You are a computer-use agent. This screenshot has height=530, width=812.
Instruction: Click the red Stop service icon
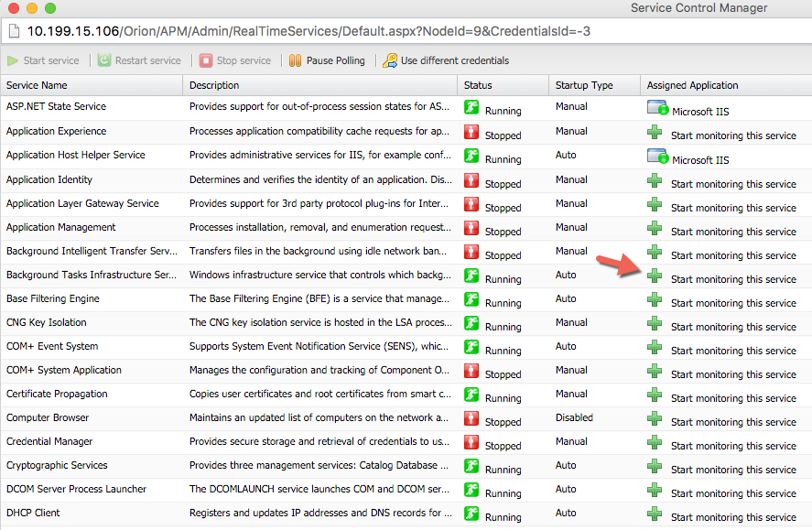pyautogui.click(x=206, y=60)
